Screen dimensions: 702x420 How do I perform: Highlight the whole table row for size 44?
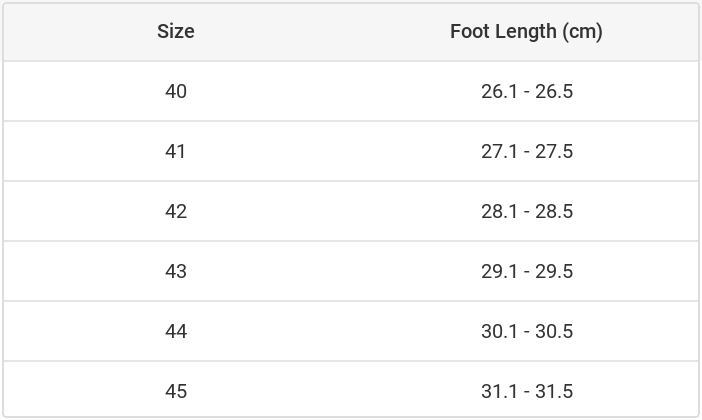point(350,331)
